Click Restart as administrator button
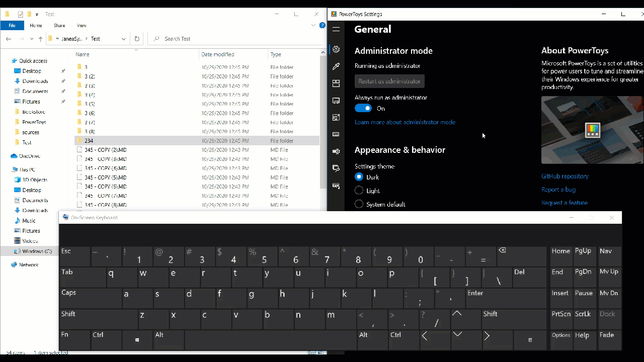 click(x=389, y=81)
